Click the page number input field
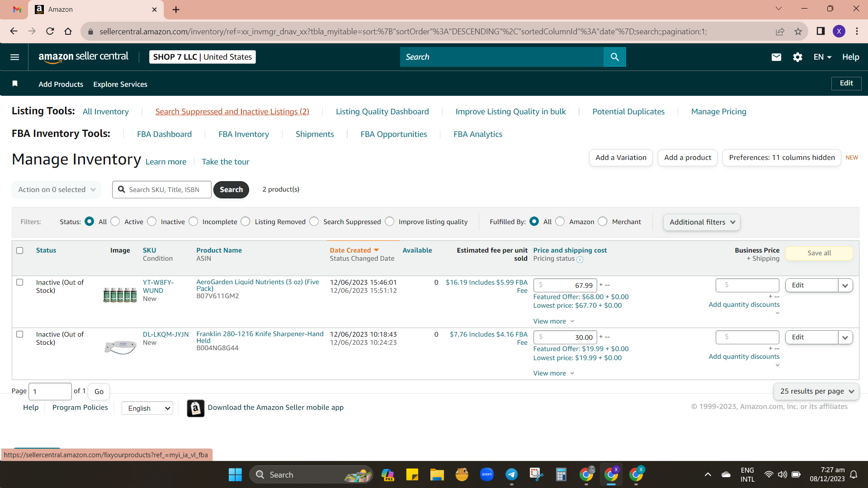This screenshot has width=868, height=488. coord(50,391)
